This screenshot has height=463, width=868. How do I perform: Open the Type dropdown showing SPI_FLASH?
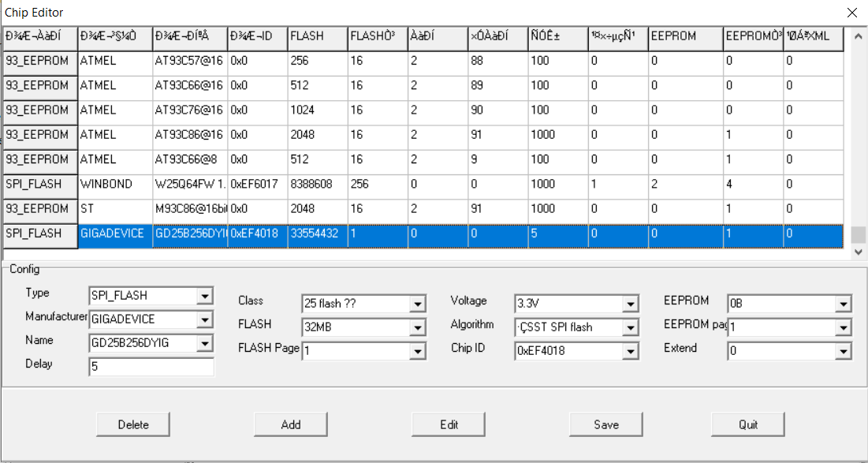(x=205, y=296)
